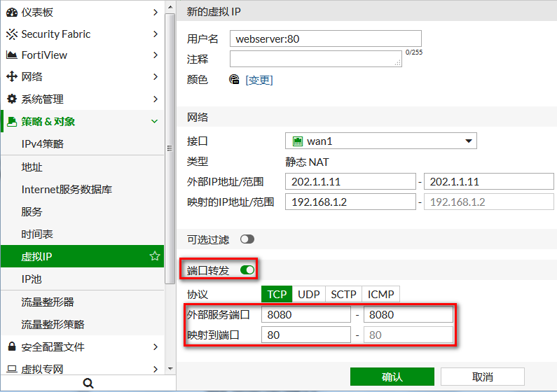
Task: Click the sidebar search magnifier icon
Action: pos(88,383)
